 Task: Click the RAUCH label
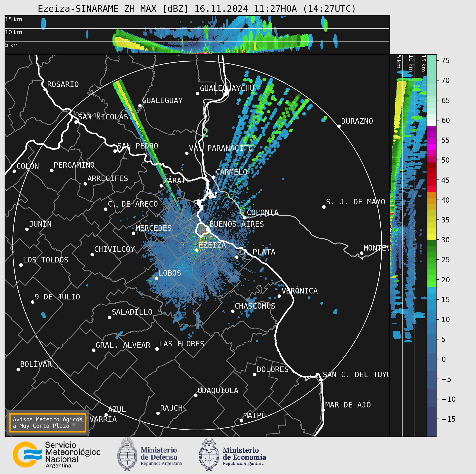(x=171, y=408)
